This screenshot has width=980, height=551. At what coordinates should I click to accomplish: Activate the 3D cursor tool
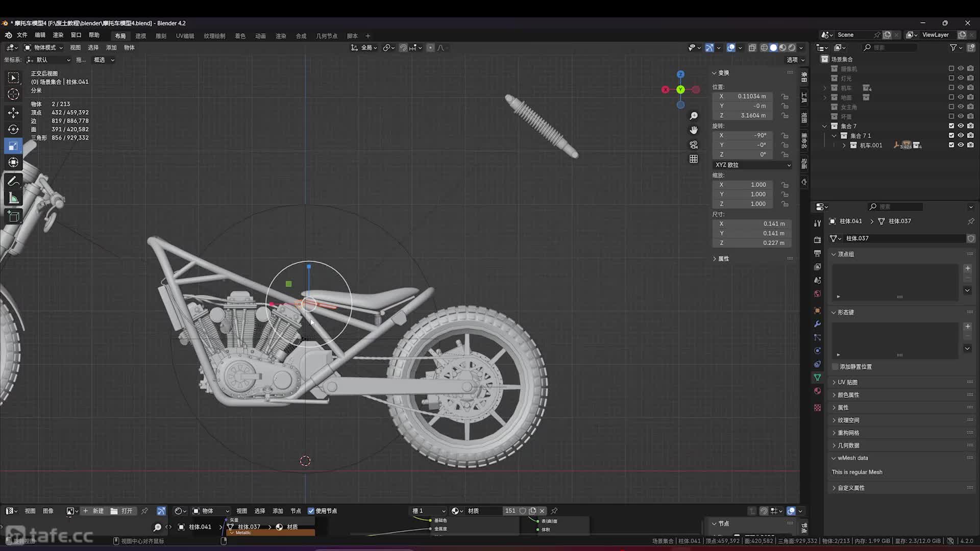[x=14, y=94]
